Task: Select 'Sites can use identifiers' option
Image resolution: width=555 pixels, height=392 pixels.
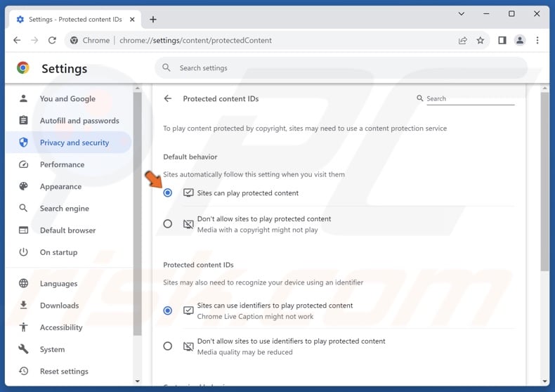Action: click(168, 311)
